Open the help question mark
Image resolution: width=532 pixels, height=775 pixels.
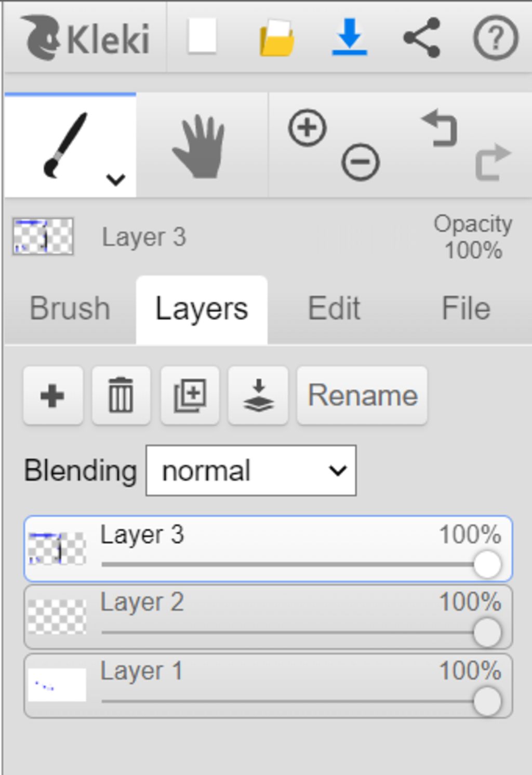496,37
